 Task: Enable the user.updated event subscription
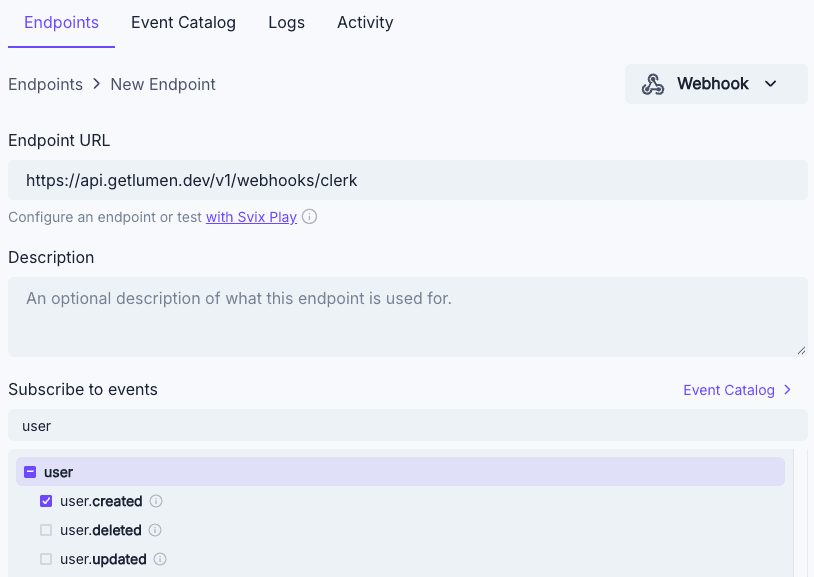coord(46,559)
